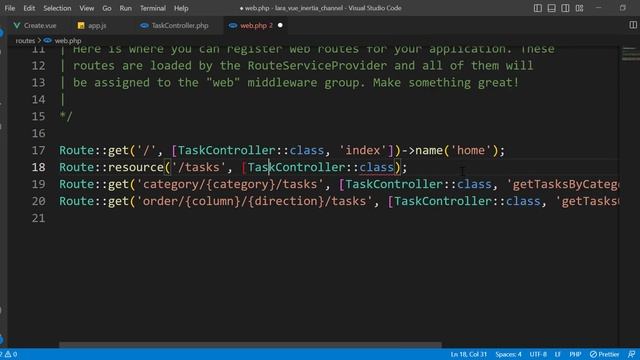Click the comment closing marker on line 15
The image size is (640, 360).
[66, 116]
